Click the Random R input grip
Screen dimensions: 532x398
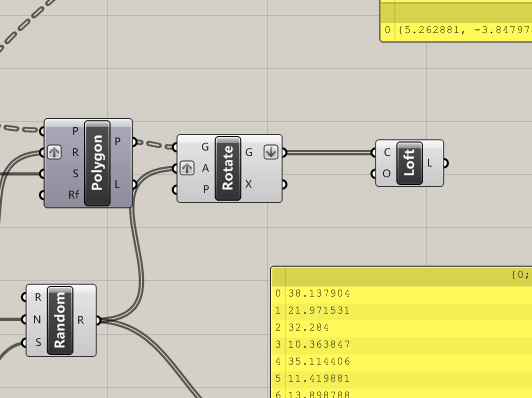tap(24, 297)
